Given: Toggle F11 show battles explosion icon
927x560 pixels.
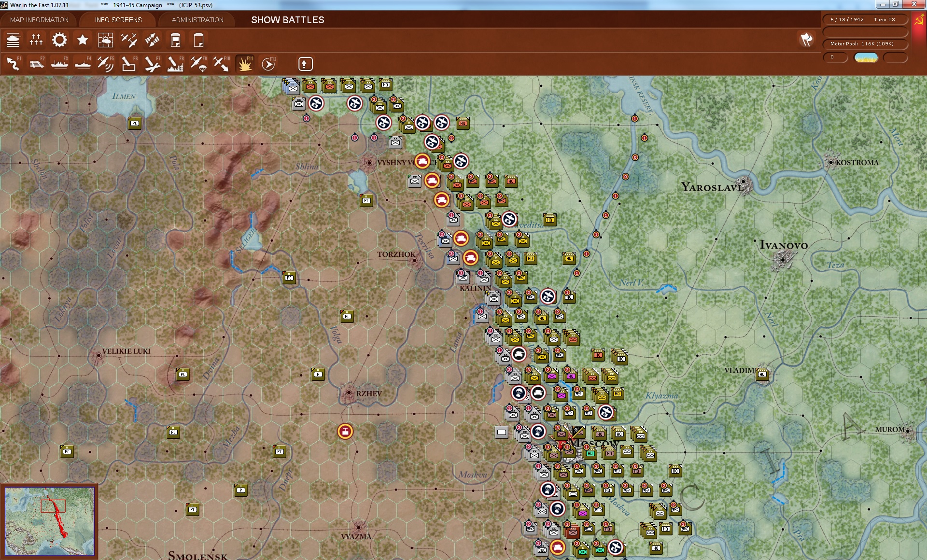Looking at the screenshot, I should click(x=245, y=64).
